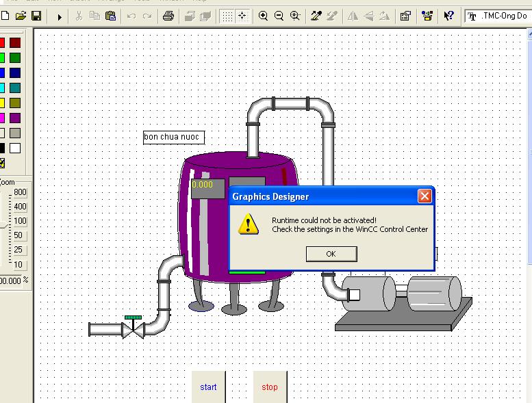Click the stop button on canvas

270,387
